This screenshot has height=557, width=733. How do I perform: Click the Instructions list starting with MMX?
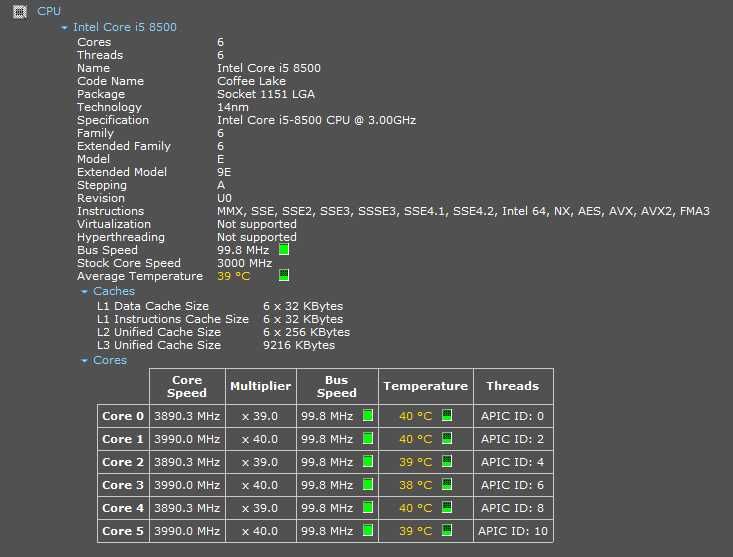click(463, 211)
